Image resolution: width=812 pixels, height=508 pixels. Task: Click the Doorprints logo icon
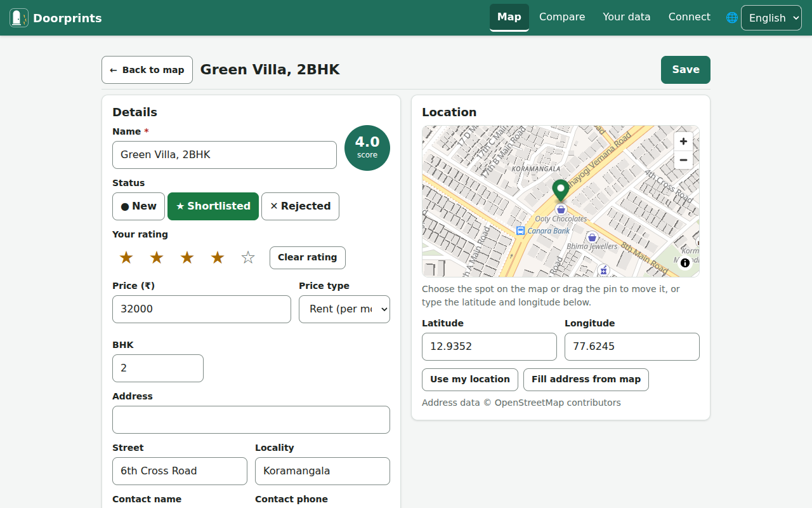(19, 18)
